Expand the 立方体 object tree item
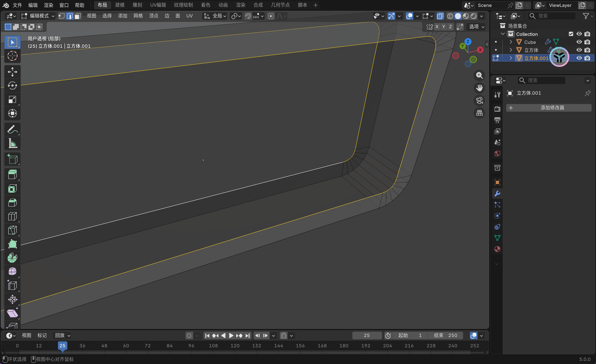Screen dimensions: 596x364 pos(511,50)
